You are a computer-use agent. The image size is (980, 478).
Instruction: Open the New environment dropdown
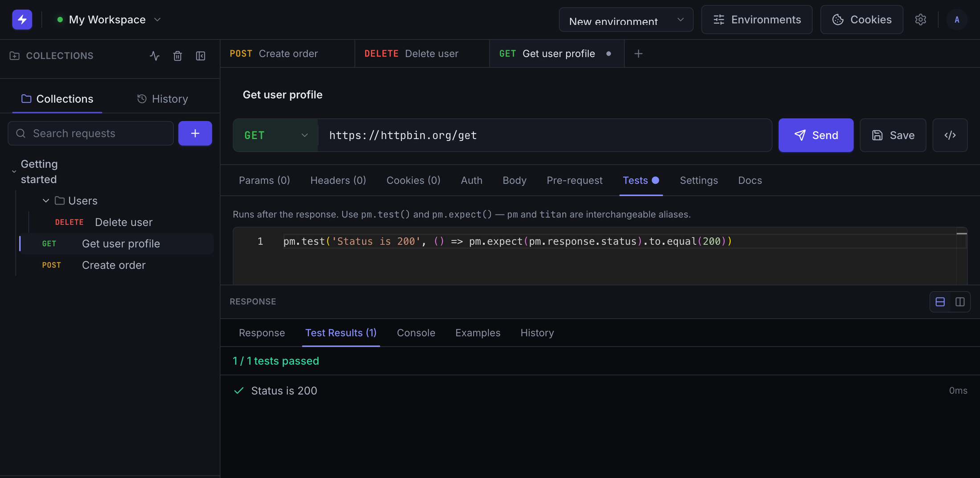pos(626,20)
